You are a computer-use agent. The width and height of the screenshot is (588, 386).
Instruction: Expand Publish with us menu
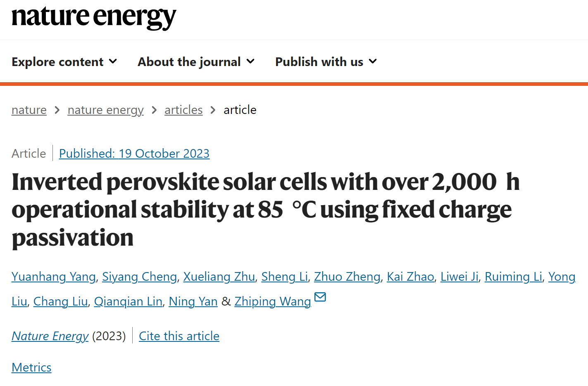pos(326,62)
